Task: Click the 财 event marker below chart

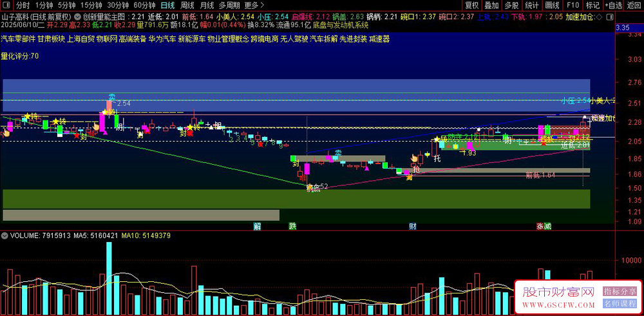Action: [412, 226]
